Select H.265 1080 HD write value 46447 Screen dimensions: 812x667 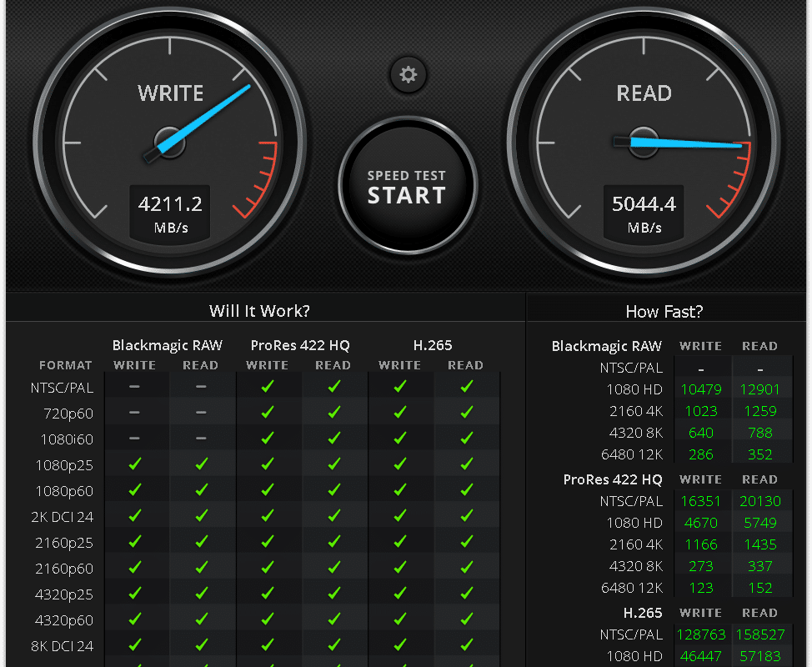[x=701, y=657]
